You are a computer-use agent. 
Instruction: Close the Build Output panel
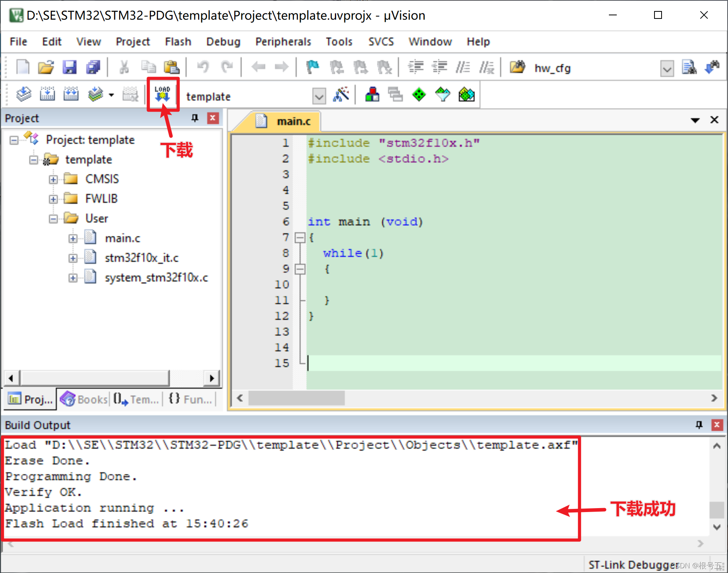tap(717, 425)
